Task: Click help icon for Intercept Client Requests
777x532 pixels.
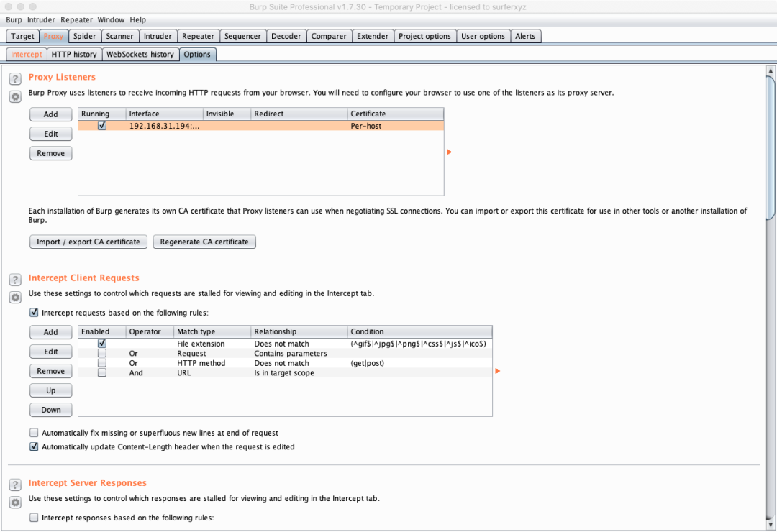Action: (14, 280)
